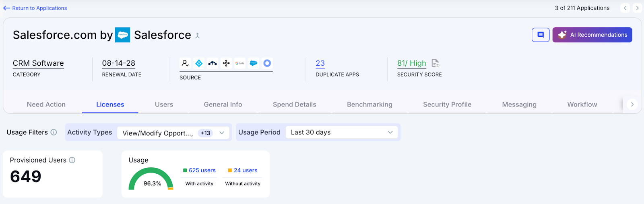The image size is (644, 204).
Task: Click the network nodes source icon
Action: click(226, 63)
